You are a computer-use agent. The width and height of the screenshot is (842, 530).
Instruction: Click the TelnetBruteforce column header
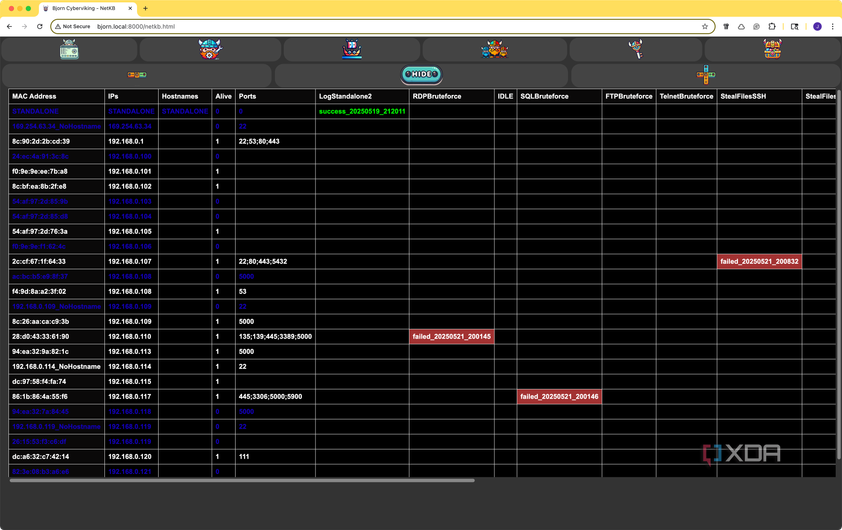[686, 96]
